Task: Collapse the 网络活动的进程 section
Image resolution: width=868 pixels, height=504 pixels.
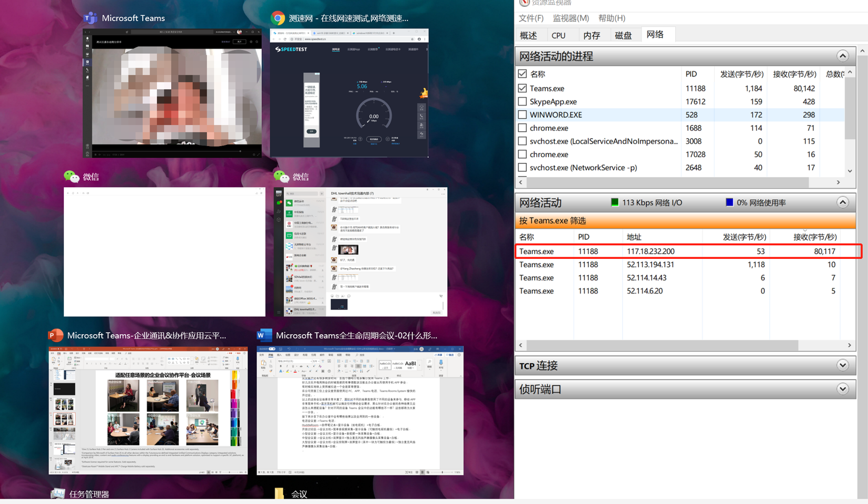Action: coord(842,56)
